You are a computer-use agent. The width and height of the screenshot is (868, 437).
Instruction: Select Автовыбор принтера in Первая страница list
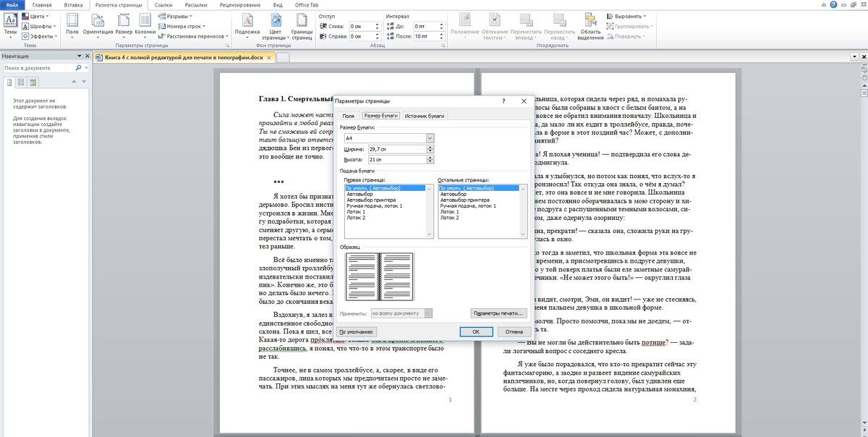(x=371, y=200)
